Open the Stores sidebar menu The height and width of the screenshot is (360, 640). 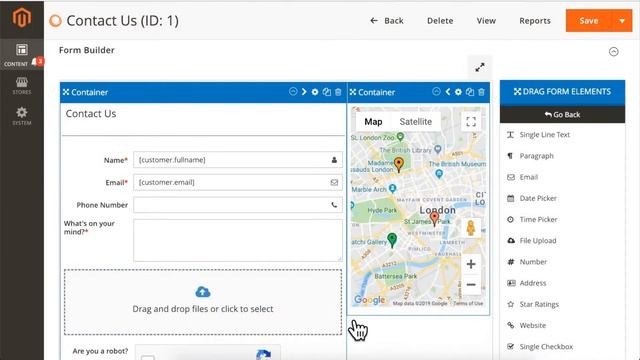[22, 86]
